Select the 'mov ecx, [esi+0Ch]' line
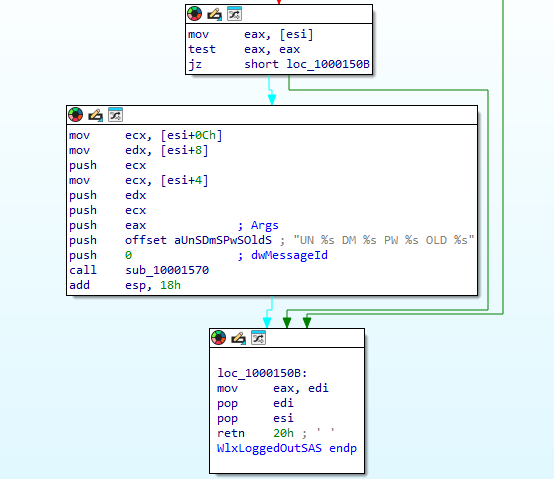Screen dimensions: 554x479 click(x=146, y=135)
